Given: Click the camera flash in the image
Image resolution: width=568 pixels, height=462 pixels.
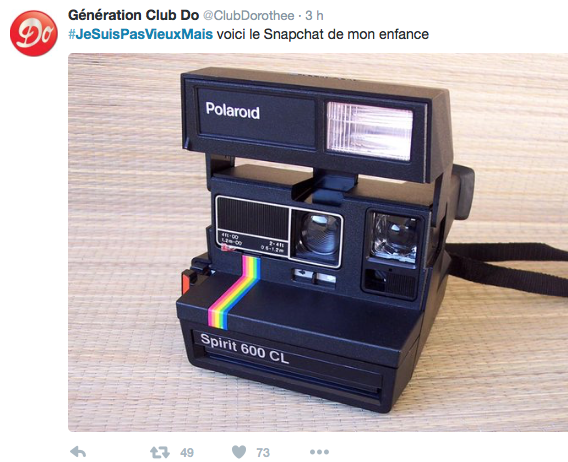Looking at the screenshot, I should [369, 131].
